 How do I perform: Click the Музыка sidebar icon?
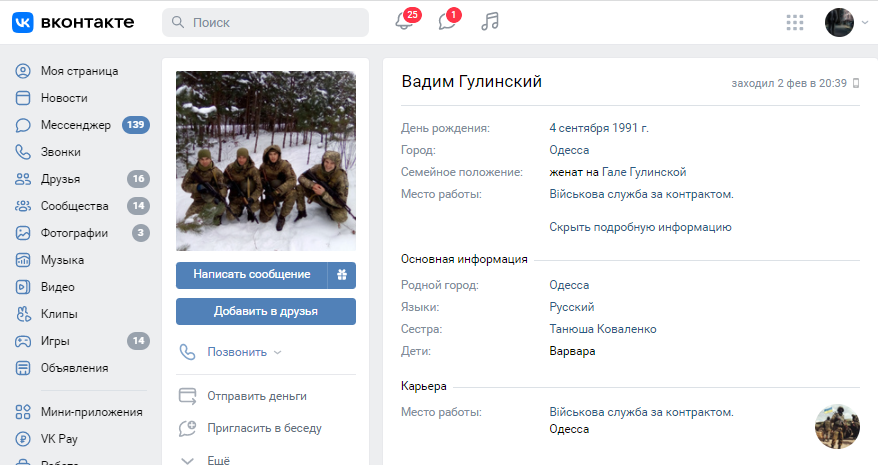pyautogui.click(x=23, y=260)
